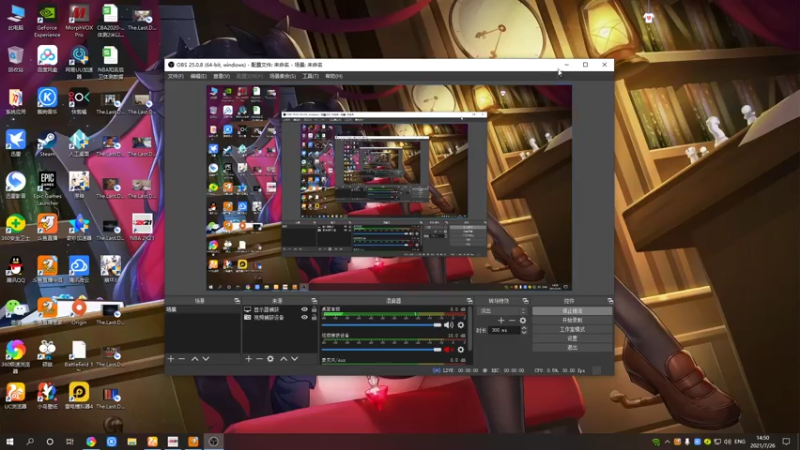Image resolution: width=800 pixels, height=450 pixels.
Task: Open MorphVOX Pro desktop icon
Action: tap(79, 21)
